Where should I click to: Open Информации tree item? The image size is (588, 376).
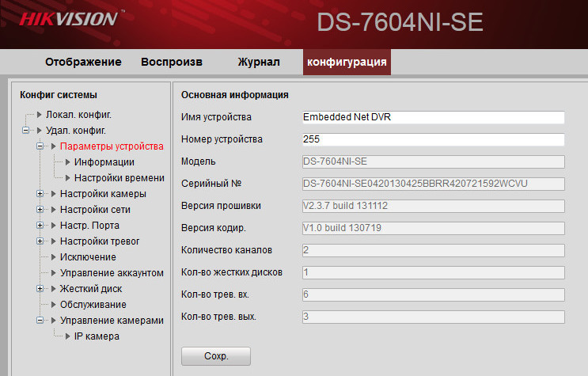click(x=104, y=162)
